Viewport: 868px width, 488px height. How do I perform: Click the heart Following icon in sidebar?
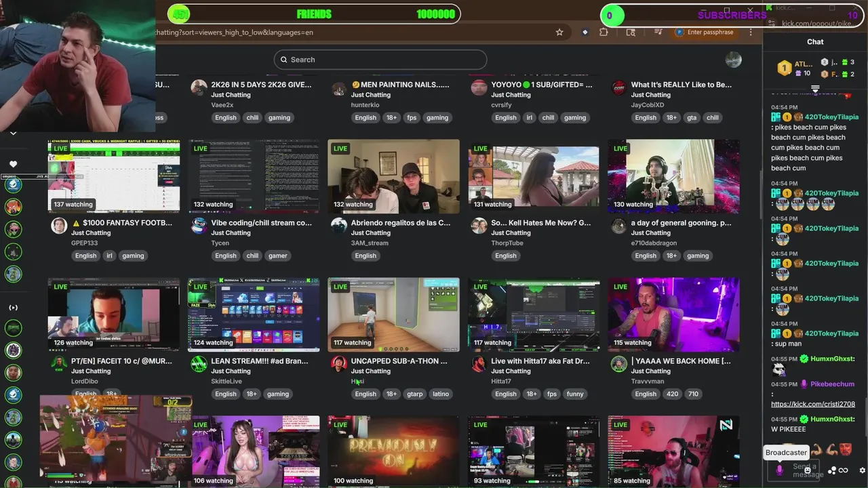pyautogui.click(x=13, y=164)
